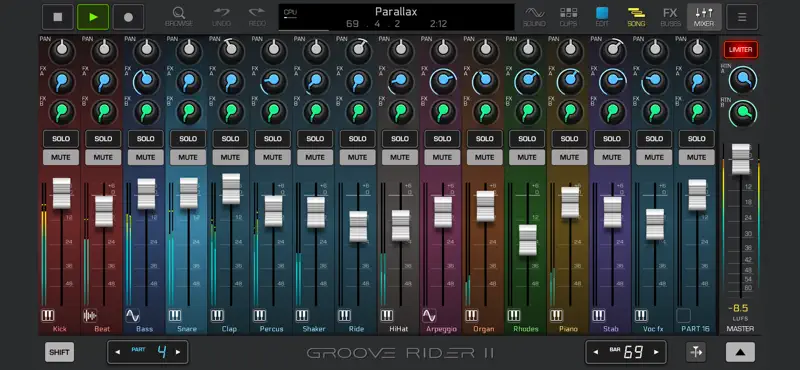Select the Mixer view tab
800x370 pixels.
point(704,17)
